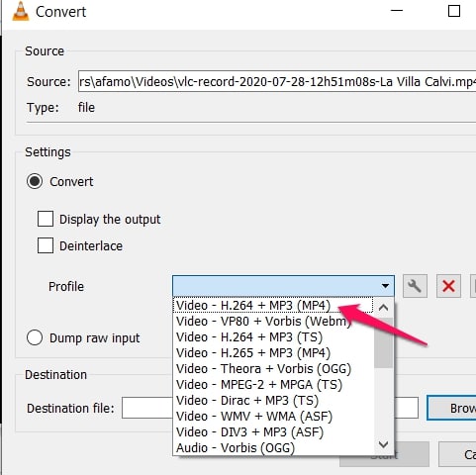Click the profile list scroll down arrow
The height and width of the screenshot is (475, 476).
pyautogui.click(x=383, y=444)
